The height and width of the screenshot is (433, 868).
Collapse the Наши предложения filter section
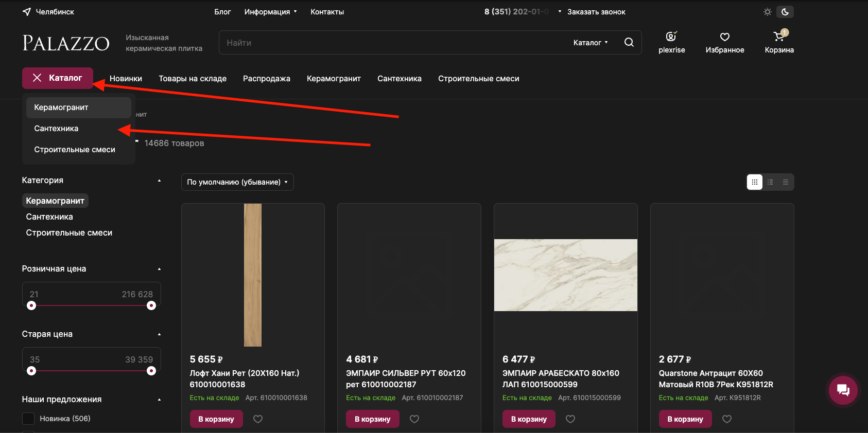[x=159, y=400]
